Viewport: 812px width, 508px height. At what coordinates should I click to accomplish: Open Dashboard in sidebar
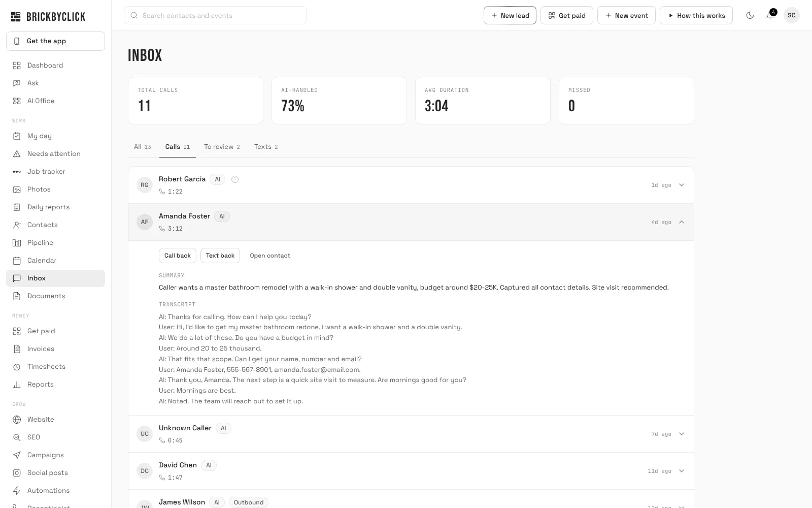click(55, 66)
